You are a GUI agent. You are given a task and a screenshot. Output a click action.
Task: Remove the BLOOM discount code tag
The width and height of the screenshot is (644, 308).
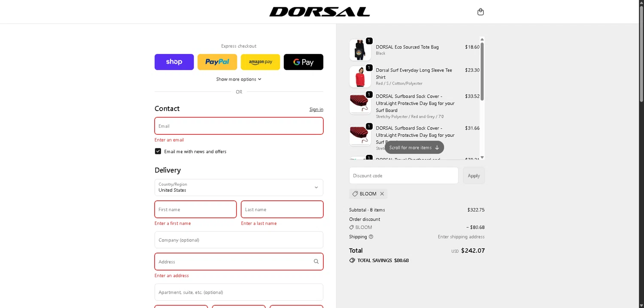382,194
